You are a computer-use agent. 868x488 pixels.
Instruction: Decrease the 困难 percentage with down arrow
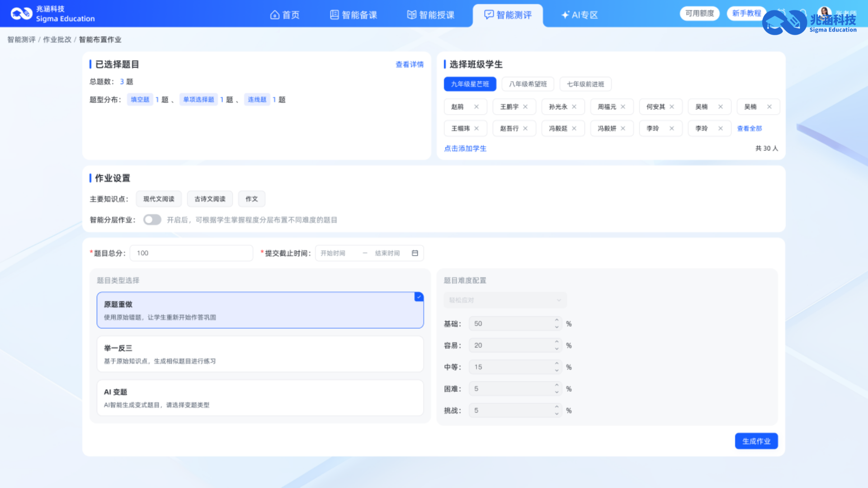click(x=557, y=392)
